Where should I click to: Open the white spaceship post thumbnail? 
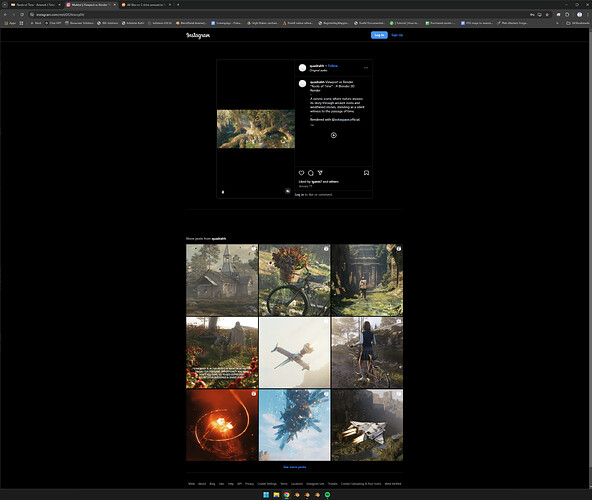pyautogui.click(x=367, y=425)
